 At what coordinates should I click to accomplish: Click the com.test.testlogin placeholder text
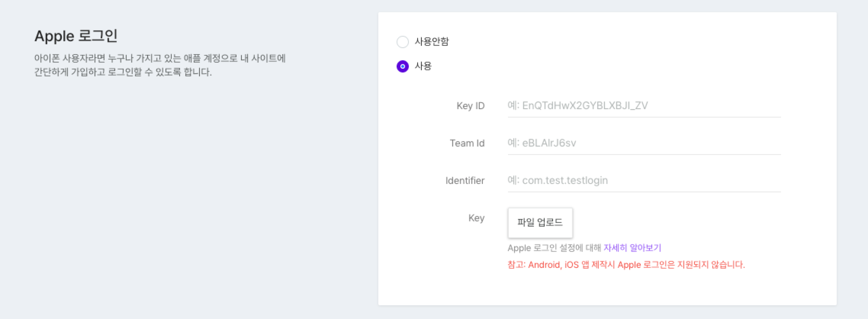[x=565, y=180]
